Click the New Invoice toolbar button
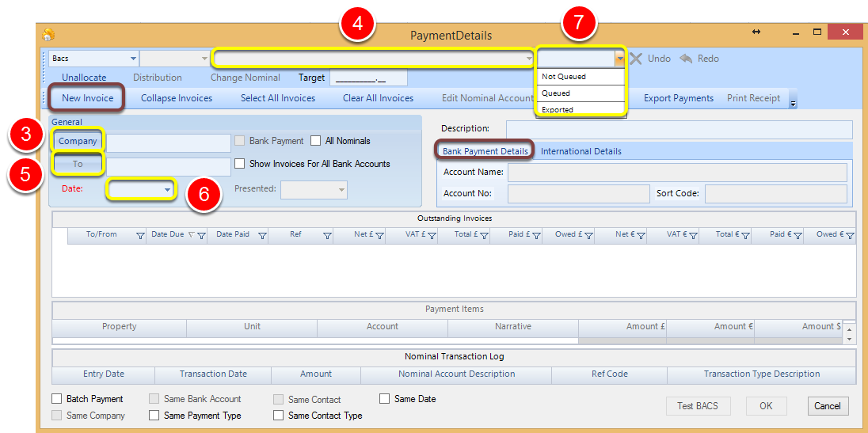Image resolution: width=868 pixels, height=433 pixels. [x=87, y=98]
